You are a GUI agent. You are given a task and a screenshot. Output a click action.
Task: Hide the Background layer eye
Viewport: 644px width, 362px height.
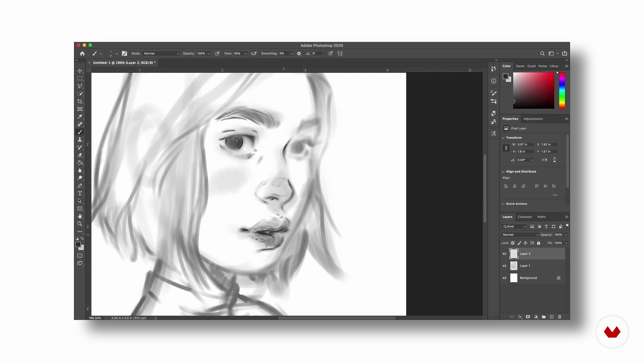point(504,278)
